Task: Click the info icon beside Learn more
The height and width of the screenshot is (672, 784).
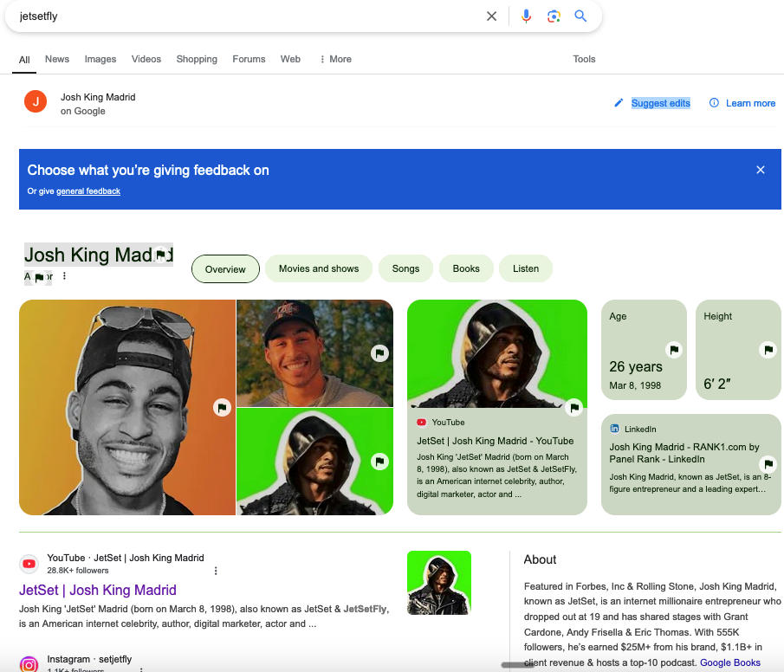Action: tap(714, 102)
